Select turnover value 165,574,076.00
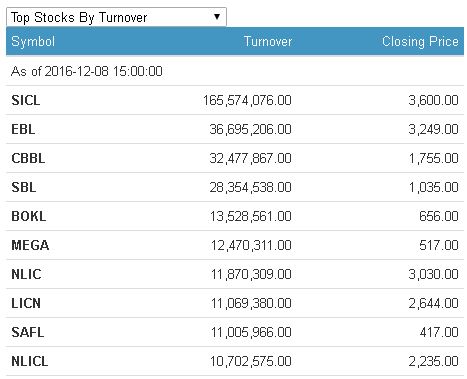This screenshot has height=379, width=467. coord(247,100)
